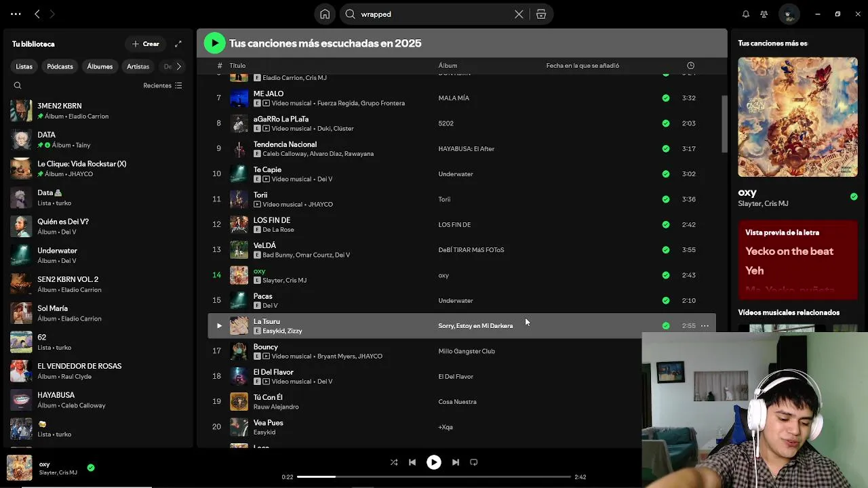The height and width of the screenshot is (488, 868).
Task: Sort tracks by the Álbum column
Action: click(448, 66)
